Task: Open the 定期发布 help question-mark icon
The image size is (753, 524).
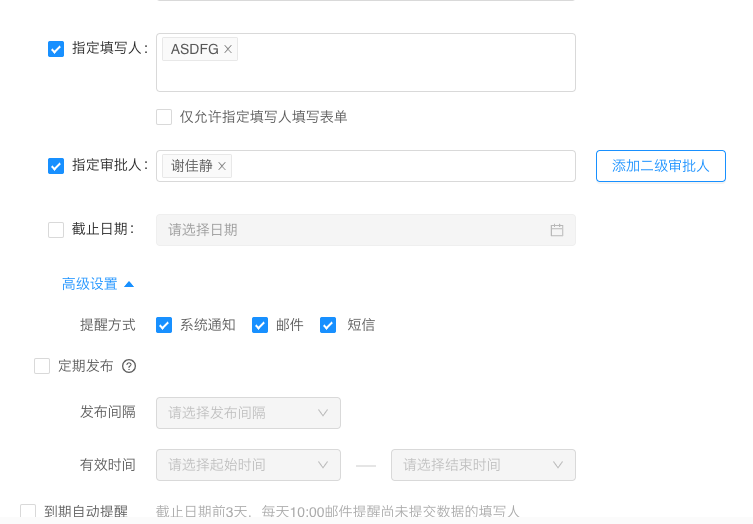Action: [129, 366]
